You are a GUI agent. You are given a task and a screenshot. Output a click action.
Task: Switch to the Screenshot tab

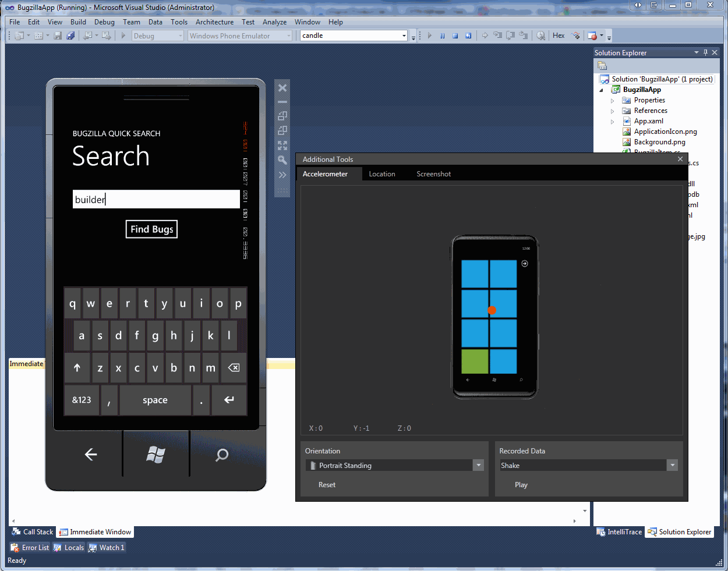click(x=434, y=174)
